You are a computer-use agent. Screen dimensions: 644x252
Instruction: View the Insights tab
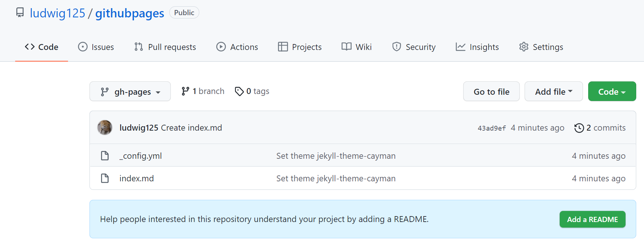pos(477,47)
